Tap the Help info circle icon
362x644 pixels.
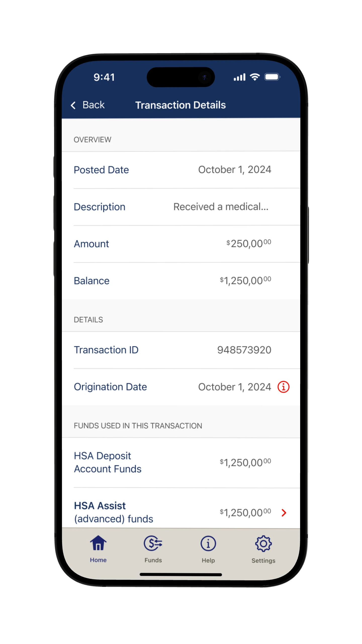click(x=208, y=543)
